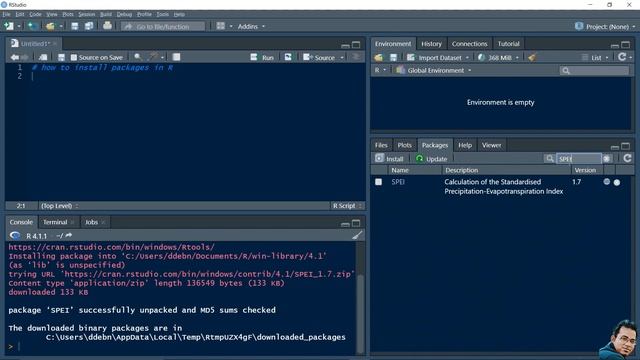Switch to the Terminal tab
This screenshot has height=360, width=640.
[x=55, y=222]
